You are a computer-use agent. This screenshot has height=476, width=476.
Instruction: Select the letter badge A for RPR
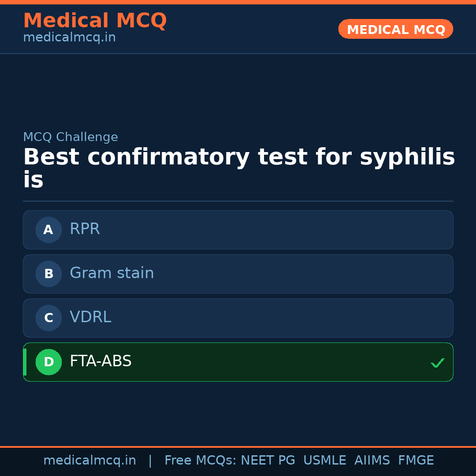tap(48, 230)
